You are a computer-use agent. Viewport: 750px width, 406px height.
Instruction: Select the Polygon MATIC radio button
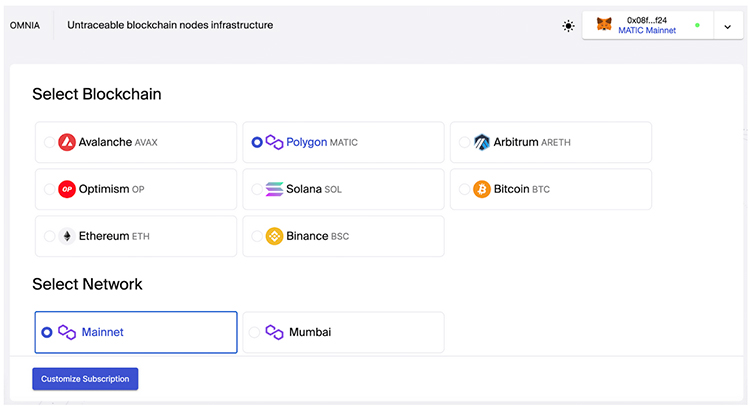click(x=257, y=143)
